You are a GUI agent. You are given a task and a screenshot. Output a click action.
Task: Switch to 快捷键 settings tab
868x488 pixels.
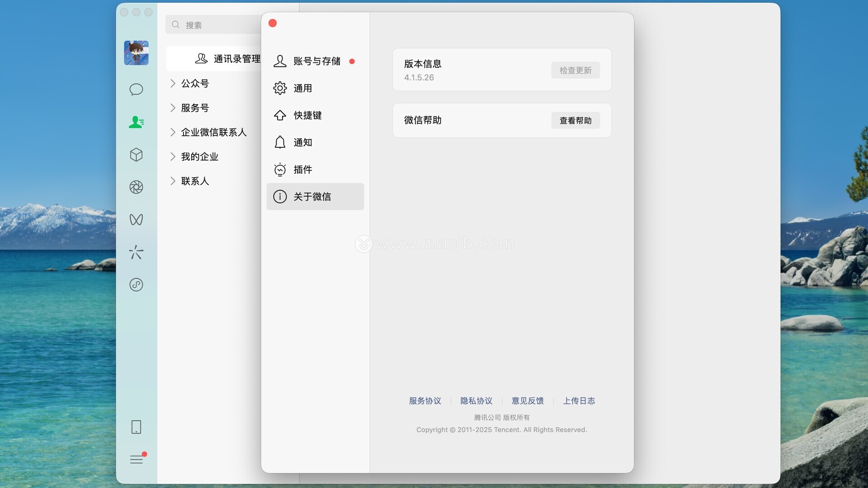307,115
